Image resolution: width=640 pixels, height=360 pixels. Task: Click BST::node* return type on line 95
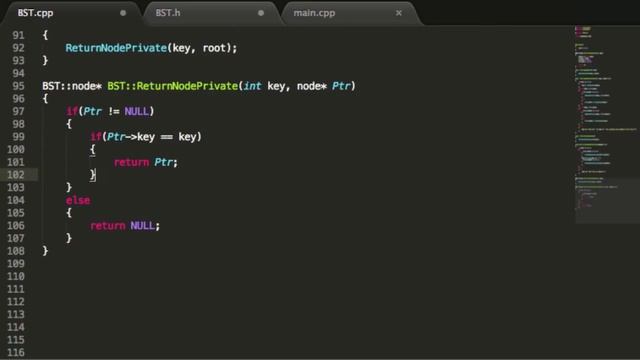pos(72,86)
